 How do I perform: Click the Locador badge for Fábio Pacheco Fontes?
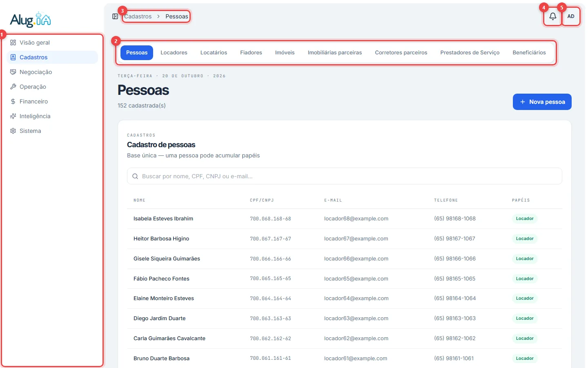(525, 279)
